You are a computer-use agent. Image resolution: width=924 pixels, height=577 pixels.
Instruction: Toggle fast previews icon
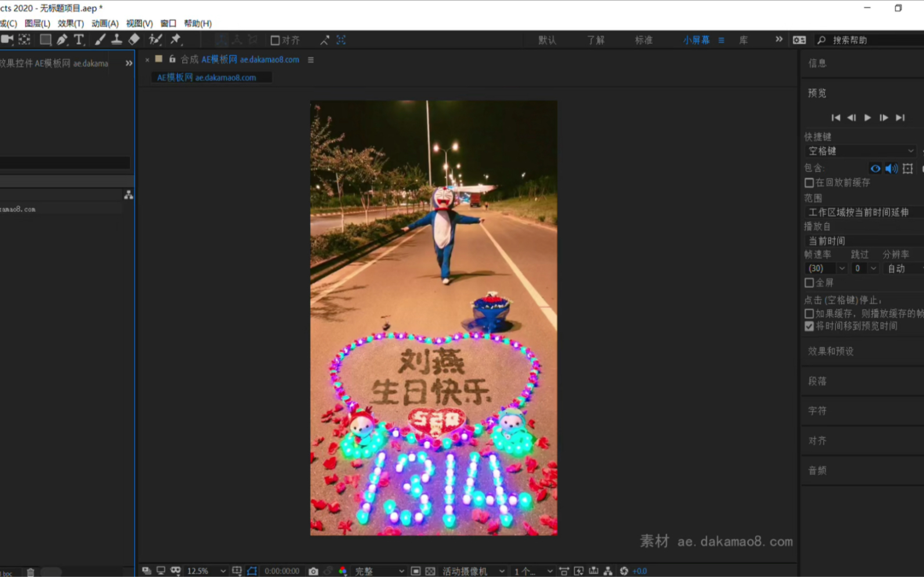tap(578, 571)
